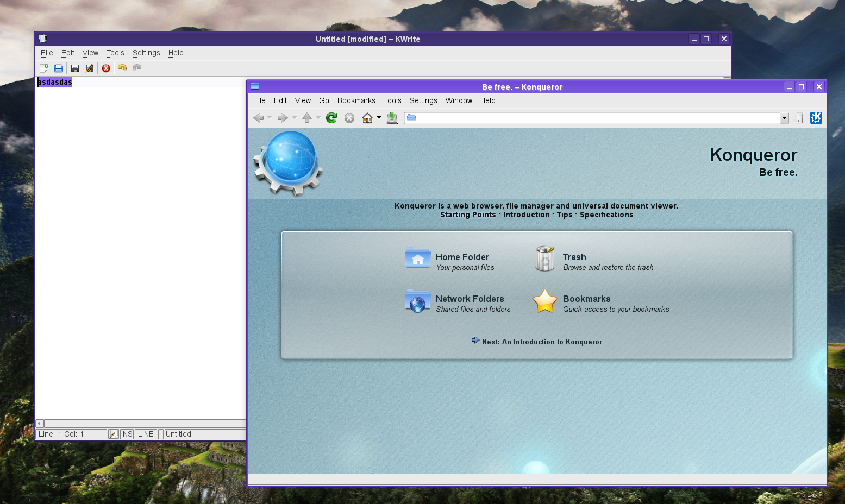Open Konqueror Edit menu
The height and width of the screenshot is (504, 845).
pos(280,100)
